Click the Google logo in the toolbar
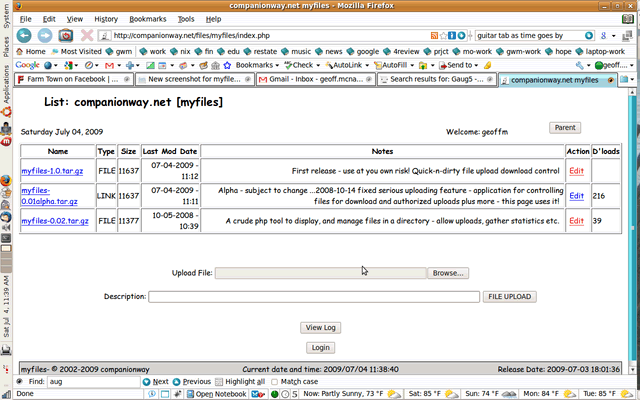 (27, 65)
